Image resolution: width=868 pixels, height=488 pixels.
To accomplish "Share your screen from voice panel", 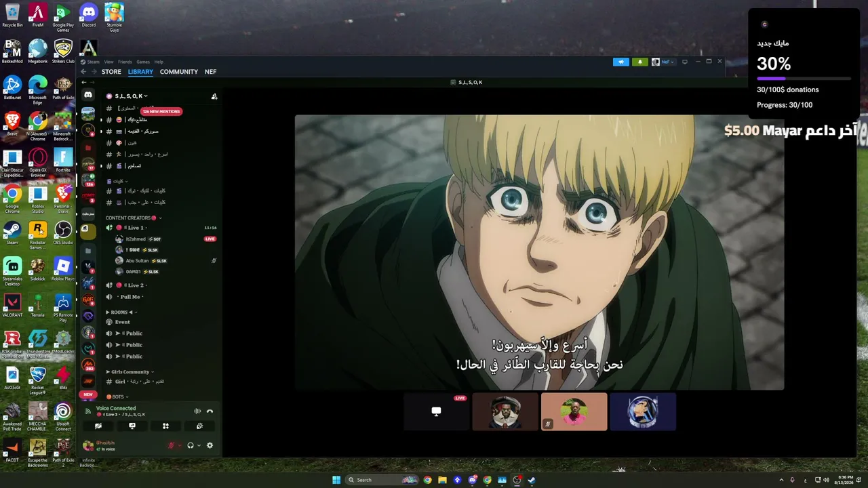I will 132,426.
